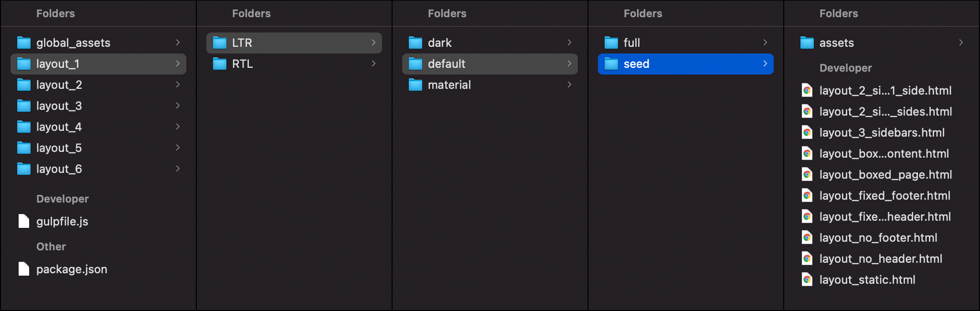The image size is (980, 311).
Task: Expand the assets folder chevron
Action: click(x=961, y=43)
